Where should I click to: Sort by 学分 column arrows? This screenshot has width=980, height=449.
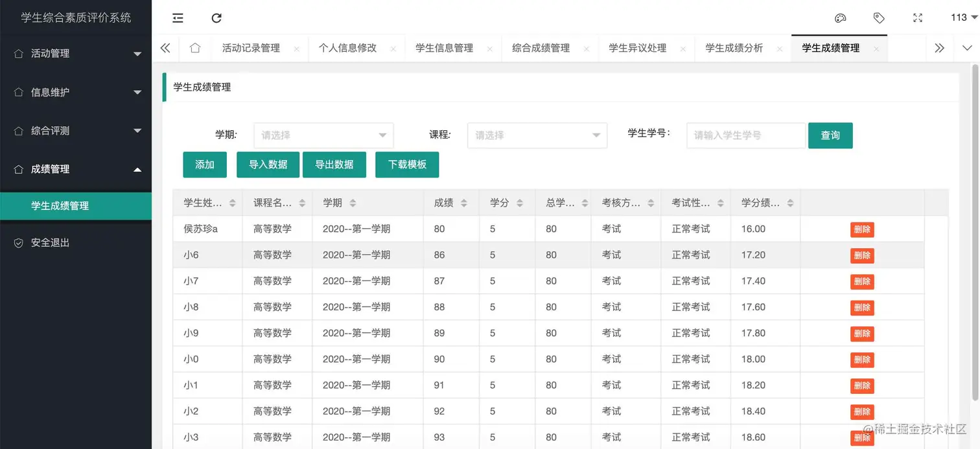click(520, 203)
